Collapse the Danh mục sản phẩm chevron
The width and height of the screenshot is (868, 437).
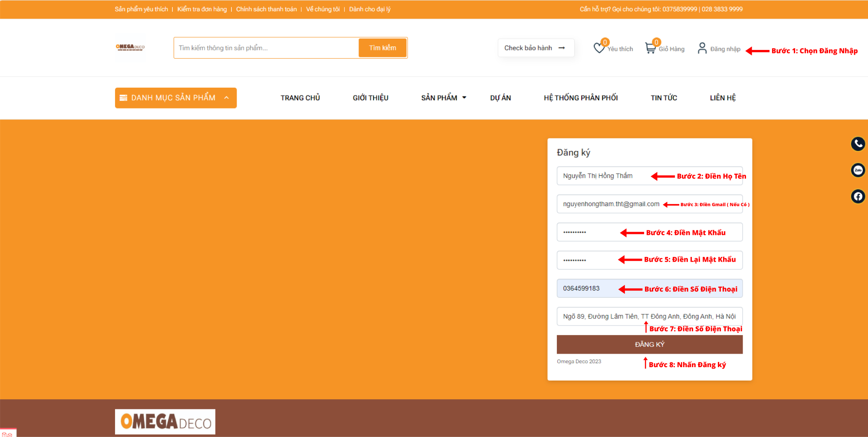coord(227,98)
